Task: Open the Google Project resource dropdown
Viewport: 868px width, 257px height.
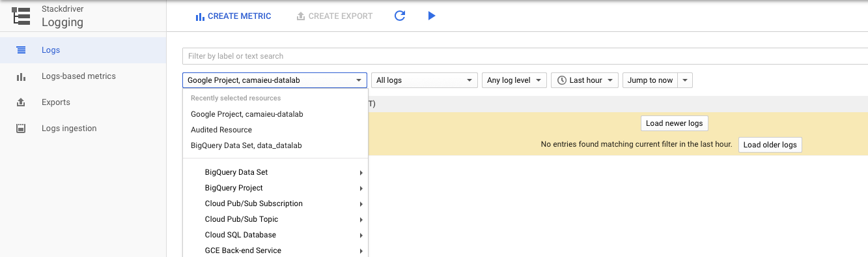Action: click(x=275, y=80)
